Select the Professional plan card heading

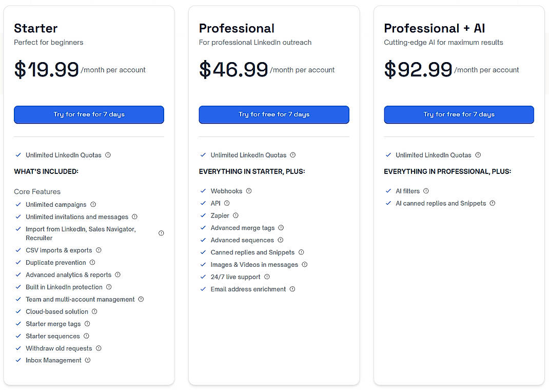click(x=237, y=28)
